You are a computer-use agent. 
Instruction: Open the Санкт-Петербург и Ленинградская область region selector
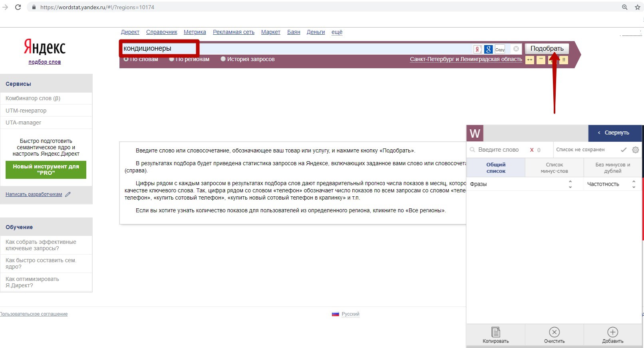(466, 59)
